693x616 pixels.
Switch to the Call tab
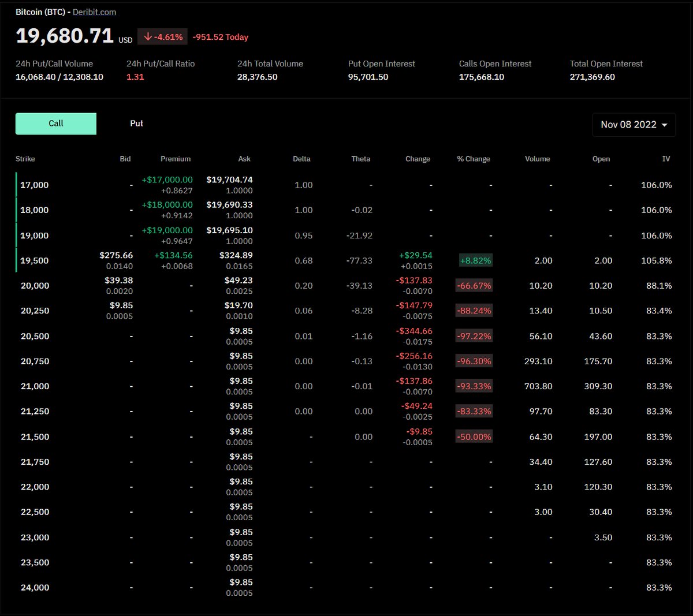pyautogui.click(x=56, y=124)
